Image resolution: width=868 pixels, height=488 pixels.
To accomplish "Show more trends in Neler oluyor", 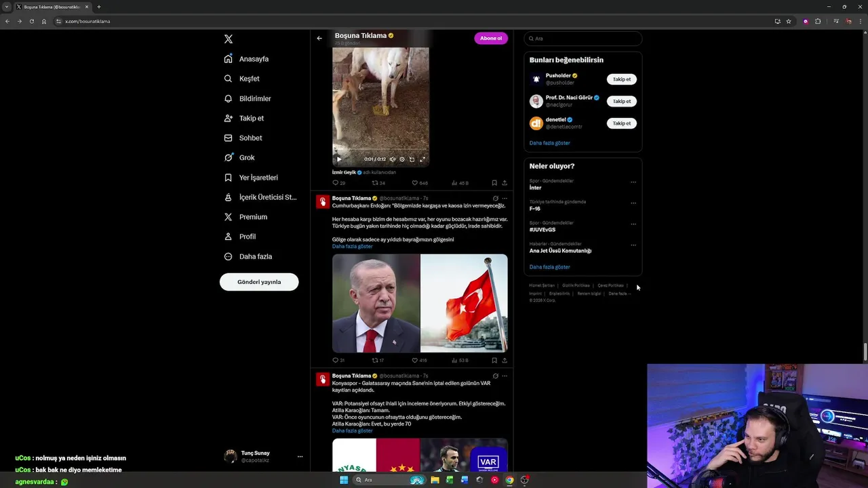I will (549, 267).
